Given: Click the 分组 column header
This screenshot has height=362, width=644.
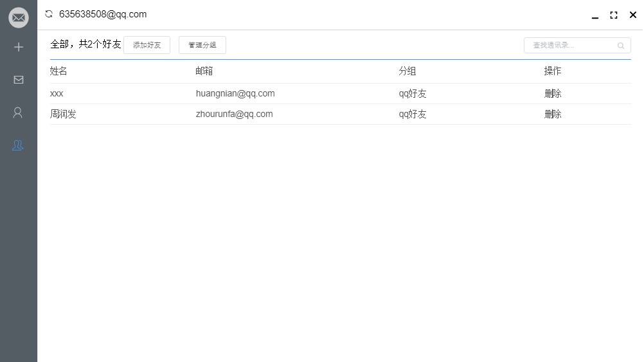Looking at the screenshot, I should (407, 71).
